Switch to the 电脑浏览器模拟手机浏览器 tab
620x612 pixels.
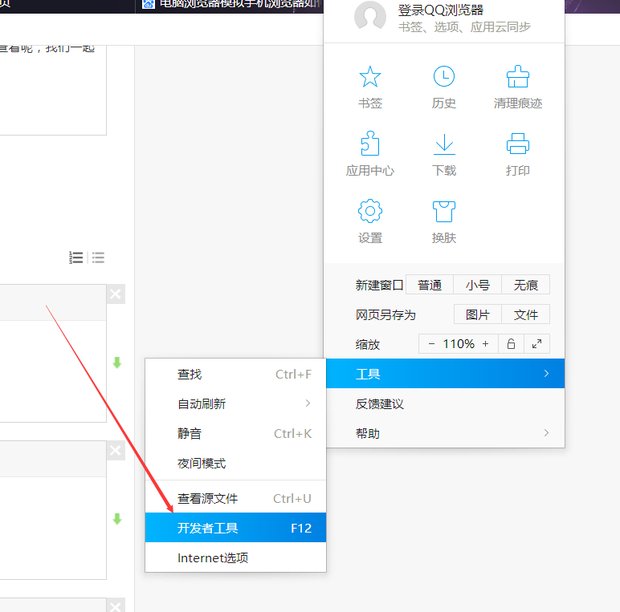point(229,6)
